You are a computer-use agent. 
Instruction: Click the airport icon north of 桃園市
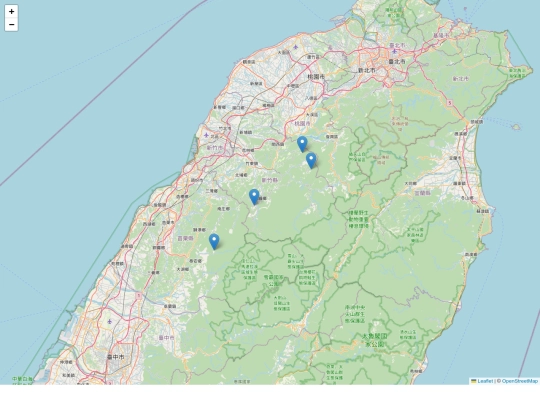[295, 47]
